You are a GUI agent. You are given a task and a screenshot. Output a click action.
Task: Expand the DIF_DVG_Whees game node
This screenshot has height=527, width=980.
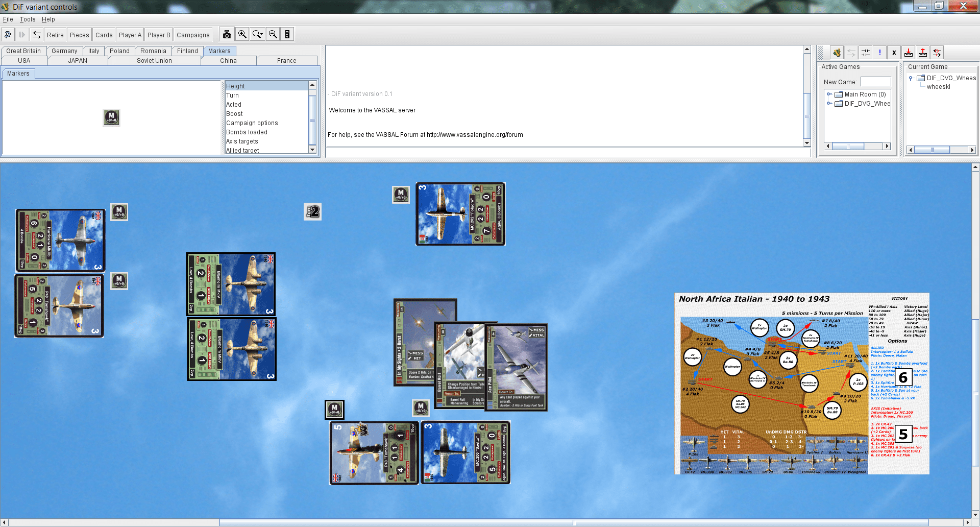[829, 103]
